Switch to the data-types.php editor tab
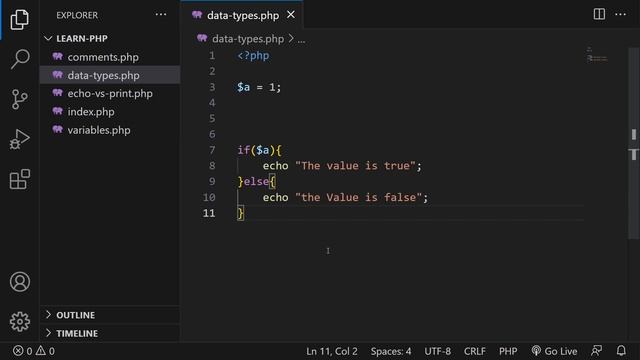 (x=242, y=15)
